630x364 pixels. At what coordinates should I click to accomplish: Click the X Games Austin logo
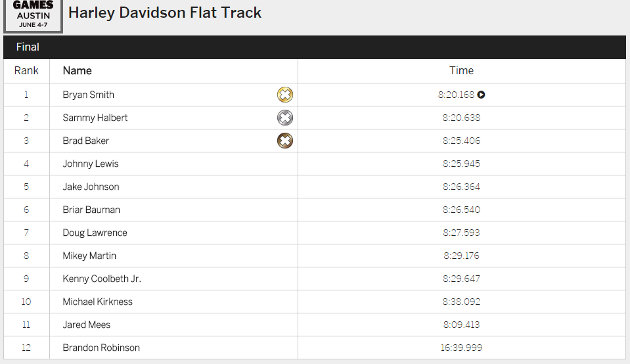[x=33, y=15]
